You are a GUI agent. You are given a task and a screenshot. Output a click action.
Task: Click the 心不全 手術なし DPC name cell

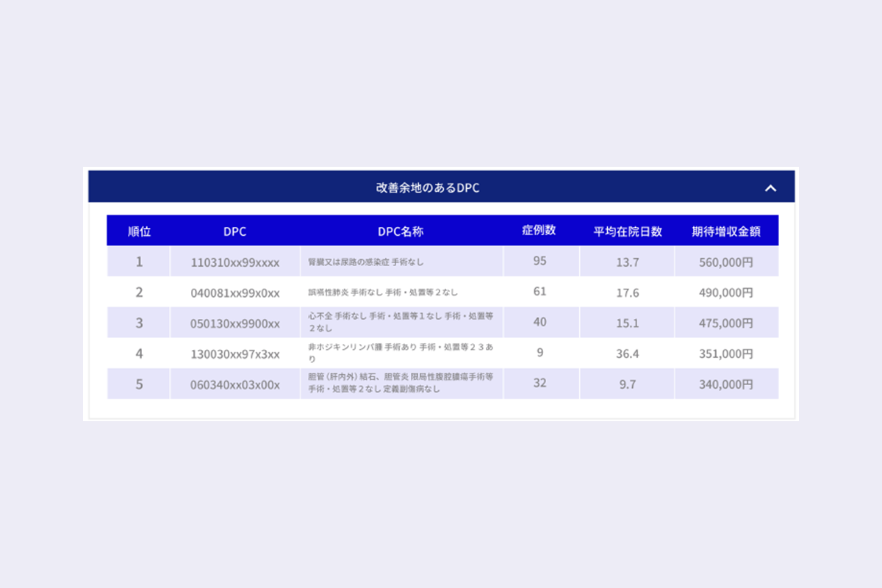point(401,323)
